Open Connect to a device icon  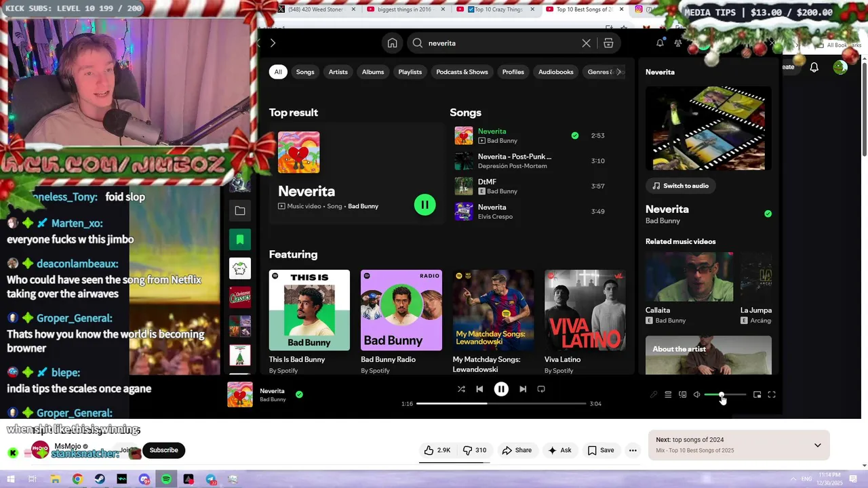683,394
